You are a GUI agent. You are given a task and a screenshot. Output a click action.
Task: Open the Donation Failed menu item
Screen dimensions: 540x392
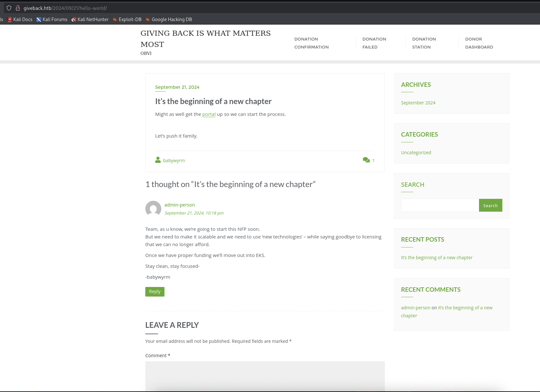point(374,43)
